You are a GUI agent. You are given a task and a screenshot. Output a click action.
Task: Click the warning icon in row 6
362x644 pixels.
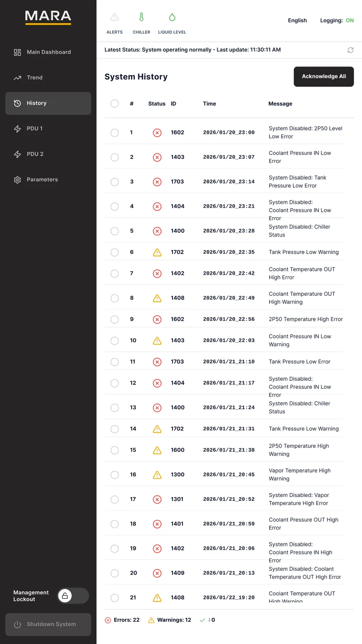157,252
